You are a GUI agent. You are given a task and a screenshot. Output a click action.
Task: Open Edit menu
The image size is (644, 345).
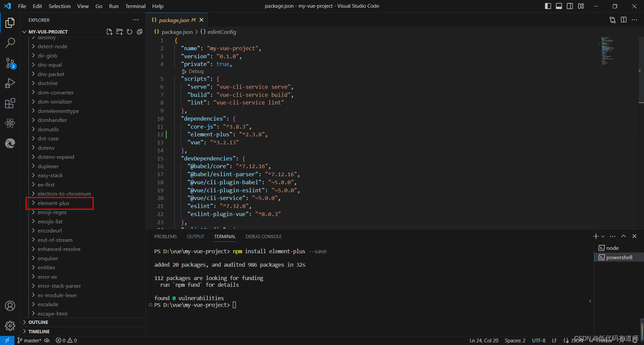point(37,6)
